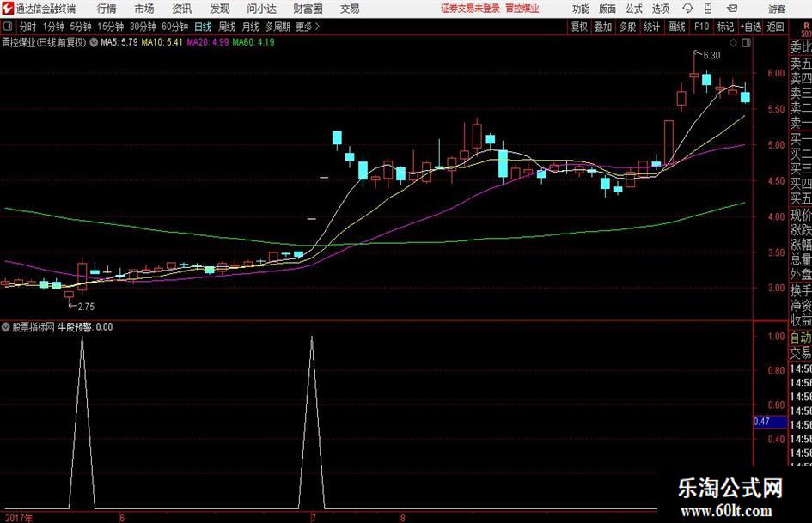
Task: Switch to the 月线 monthly period
Action: pos(251,27)
